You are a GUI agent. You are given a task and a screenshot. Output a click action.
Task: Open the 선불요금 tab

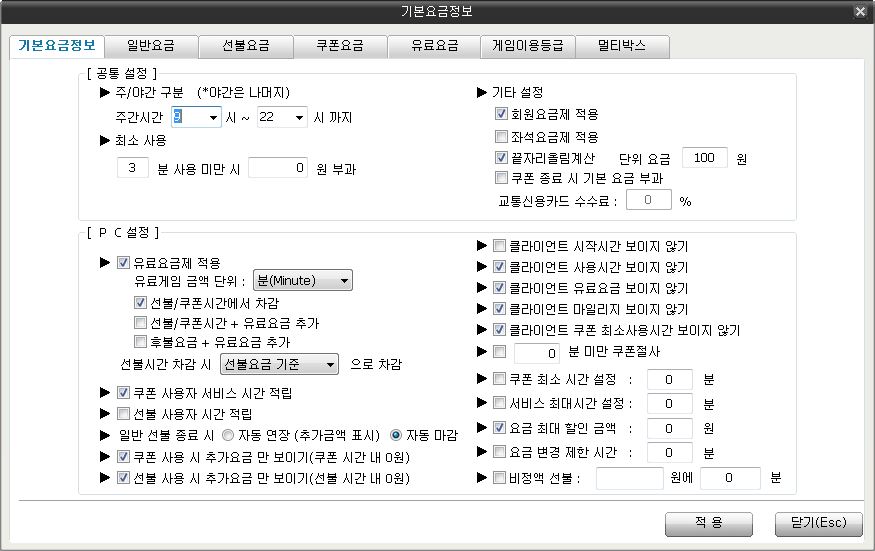pos(244,46)
